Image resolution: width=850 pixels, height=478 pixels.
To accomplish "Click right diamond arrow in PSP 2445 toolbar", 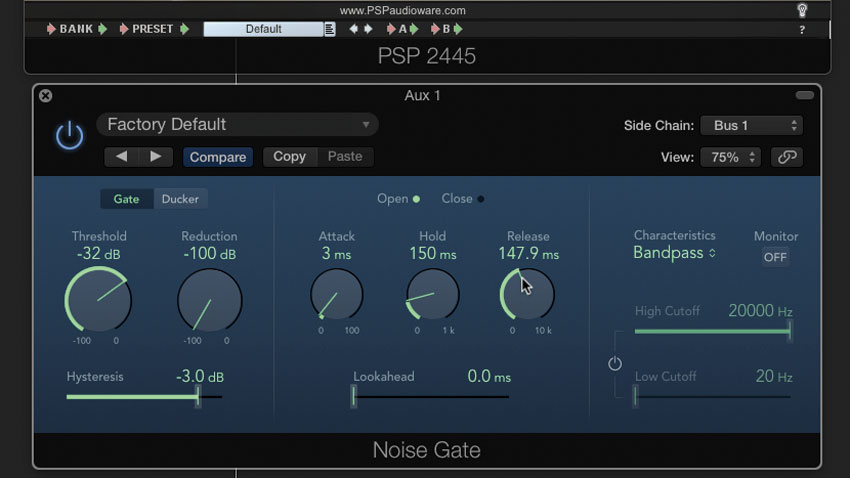I will pyautogui.click(x=368, y=29).
